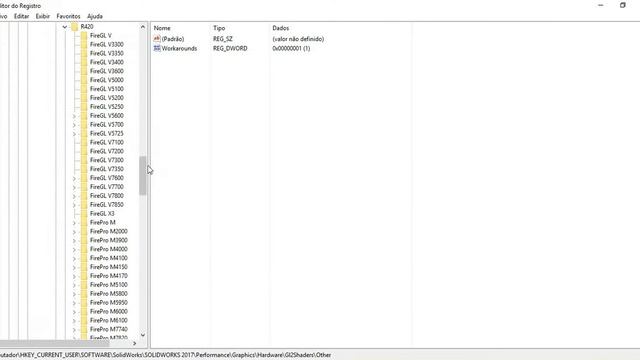Minimize the Registry Editor window
Image resolution: width=640 pixels, height=360 pixels.
click(x=601, y=5)
